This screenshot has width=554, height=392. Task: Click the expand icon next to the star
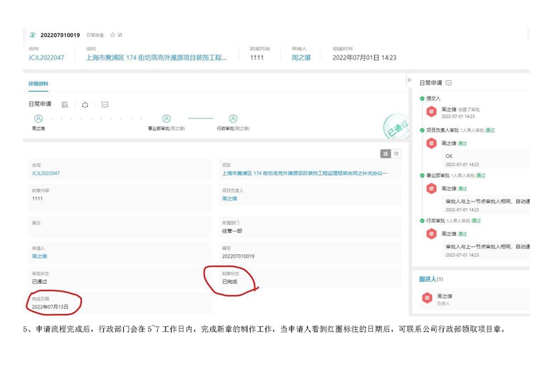(x=120, y=35)
